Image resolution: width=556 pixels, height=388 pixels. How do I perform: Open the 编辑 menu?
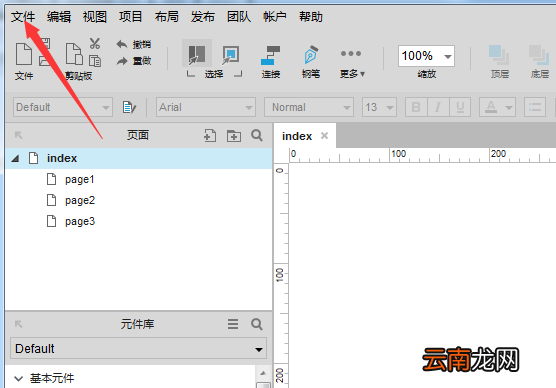pos(59,17)
